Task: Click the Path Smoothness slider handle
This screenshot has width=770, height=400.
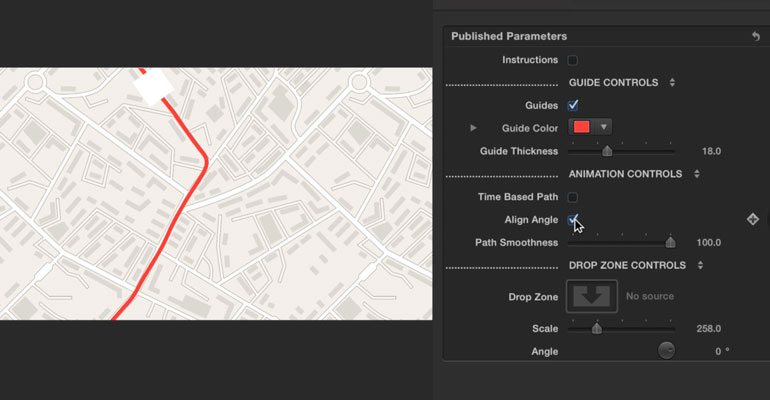Action: click(670, 242)
